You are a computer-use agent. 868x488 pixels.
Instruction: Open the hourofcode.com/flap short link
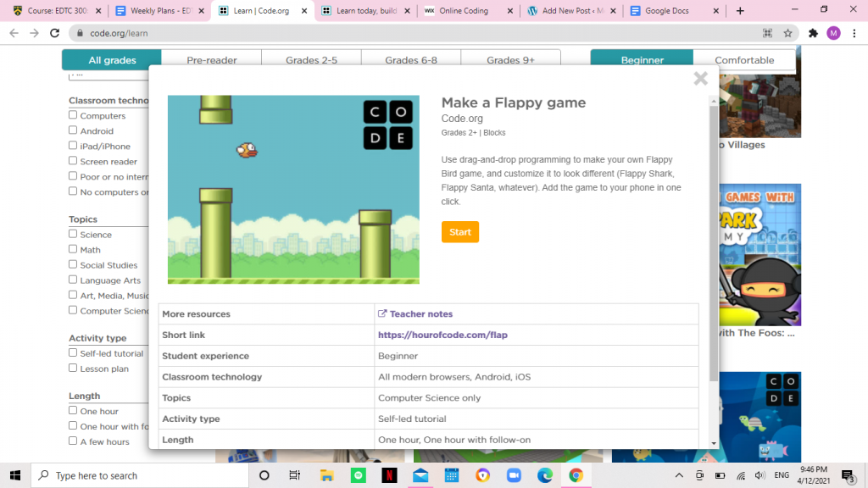click(442, 335)
